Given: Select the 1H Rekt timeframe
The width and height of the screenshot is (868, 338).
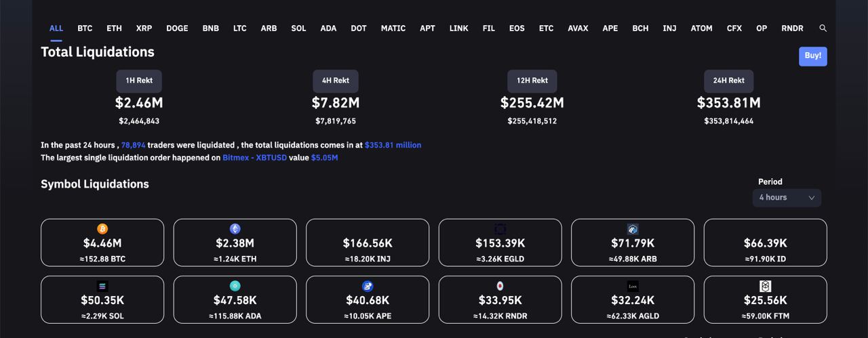Looking at the screenshot, I should pos(139,81).
